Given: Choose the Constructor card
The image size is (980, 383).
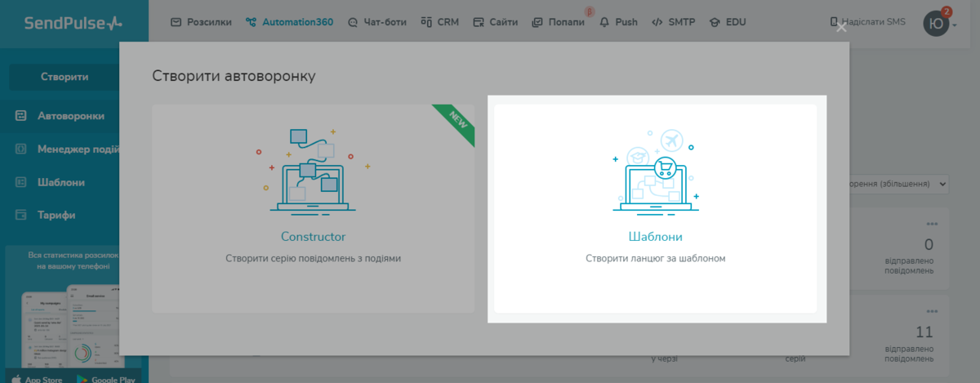Looking at the screenshot, I should (313, 208).
